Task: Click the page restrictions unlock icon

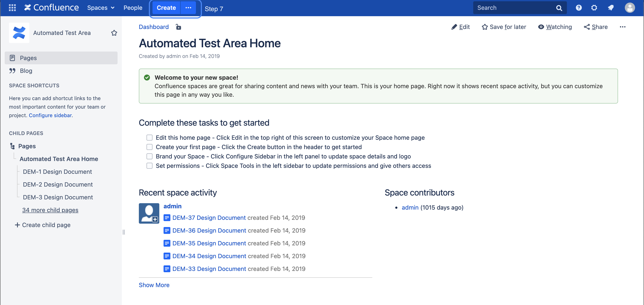Action: coord(178,27)
